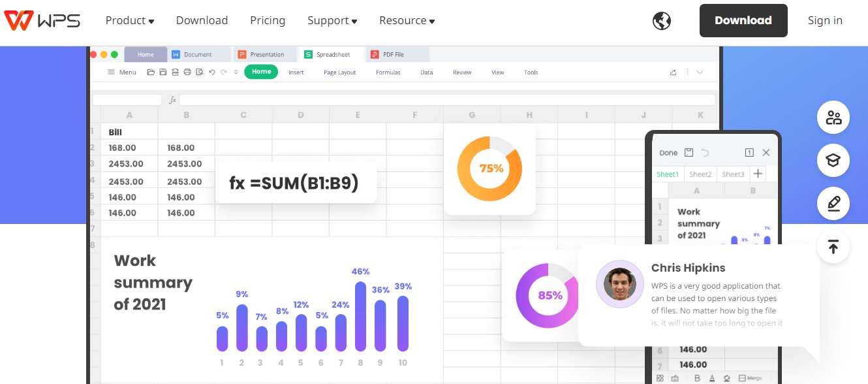This screenshot has height=384, width=868.
Task: Click the Sign in link
Action: [825, 20]
